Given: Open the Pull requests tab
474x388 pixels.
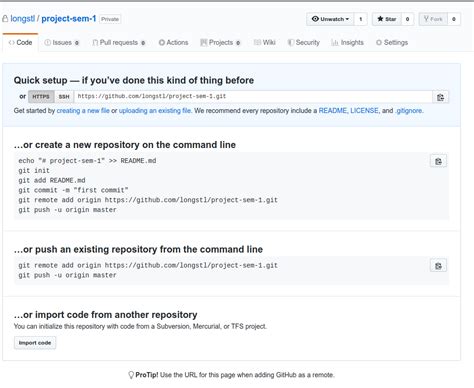Looking at the screenshot, I should pos(119,43).
